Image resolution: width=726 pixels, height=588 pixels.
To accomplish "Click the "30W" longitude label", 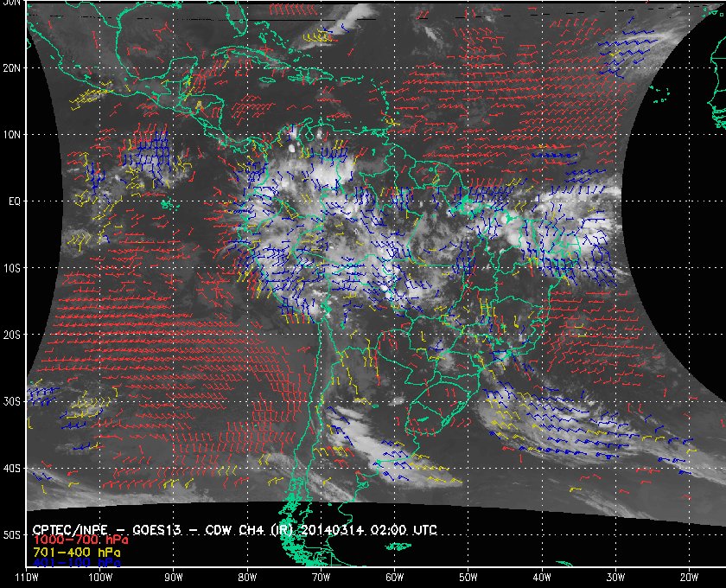I will point(615,578).
